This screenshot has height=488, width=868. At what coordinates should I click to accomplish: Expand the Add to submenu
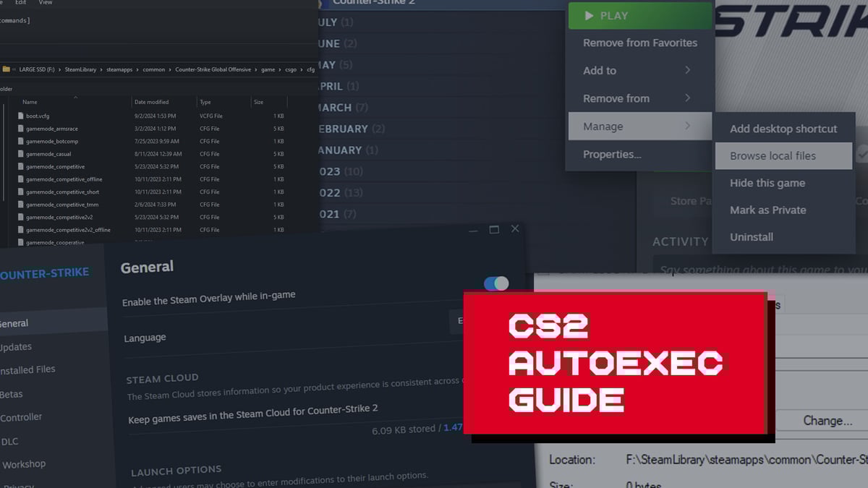637,70
